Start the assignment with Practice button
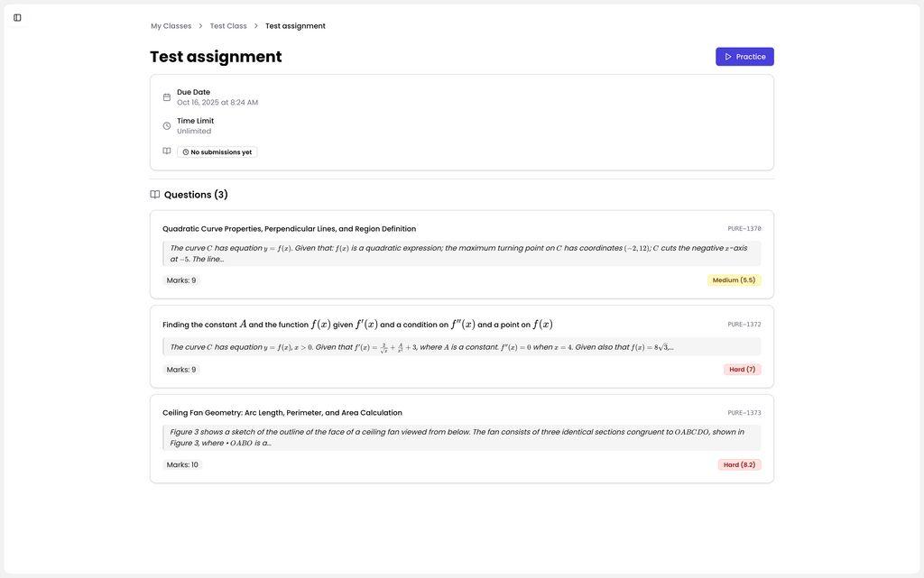This screenshot has height=578, width=924. tap(744, 57)
